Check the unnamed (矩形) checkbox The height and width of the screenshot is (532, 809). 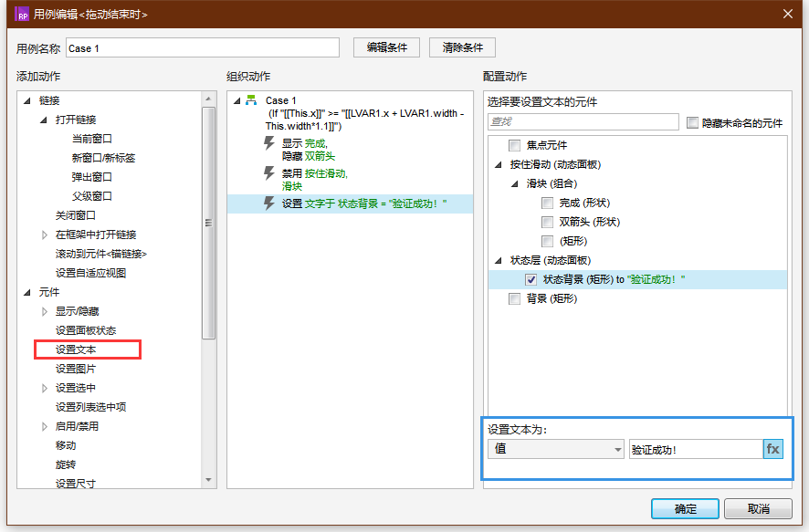548,241
